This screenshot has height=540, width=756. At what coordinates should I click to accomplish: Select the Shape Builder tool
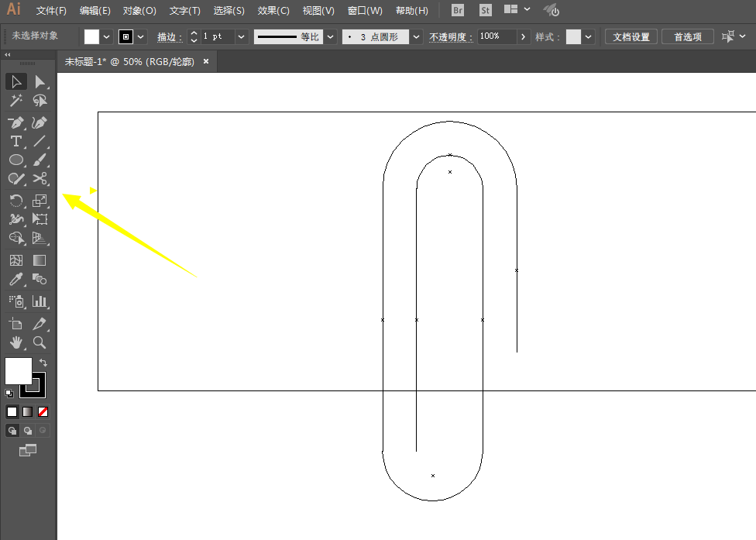click(16, 238)
